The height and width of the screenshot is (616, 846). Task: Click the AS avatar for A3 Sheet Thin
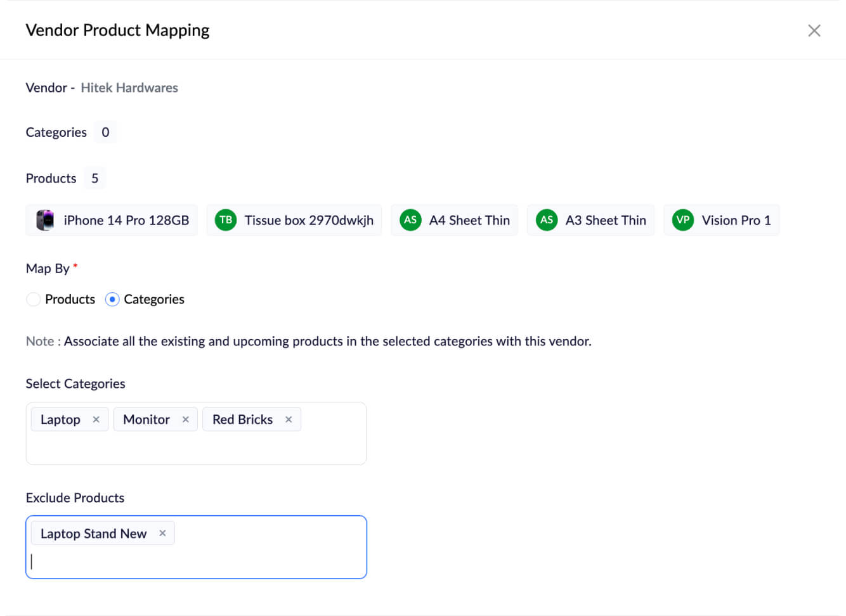547,221
